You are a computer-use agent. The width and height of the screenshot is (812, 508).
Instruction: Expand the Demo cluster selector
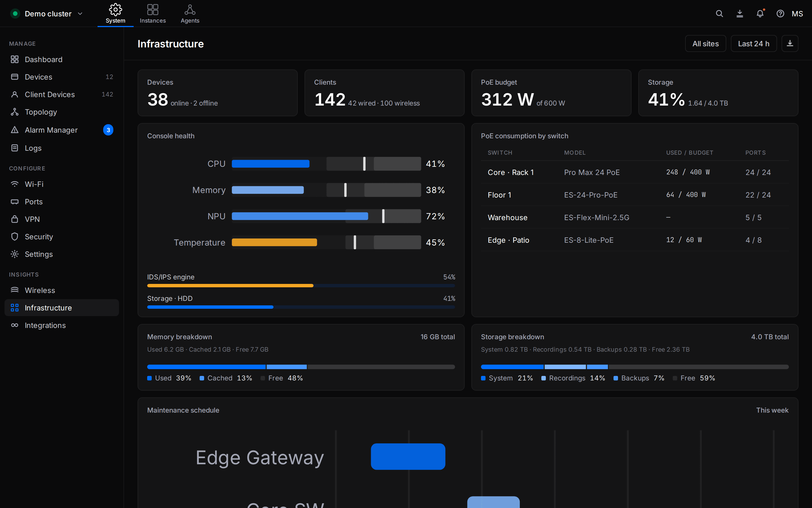47,14
